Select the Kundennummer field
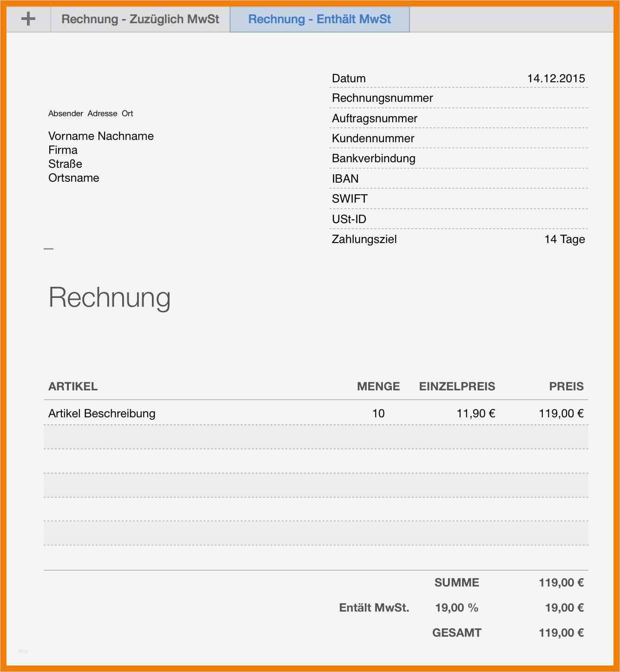This screenshot has height=672, width=620. click(x=459, y=138)
